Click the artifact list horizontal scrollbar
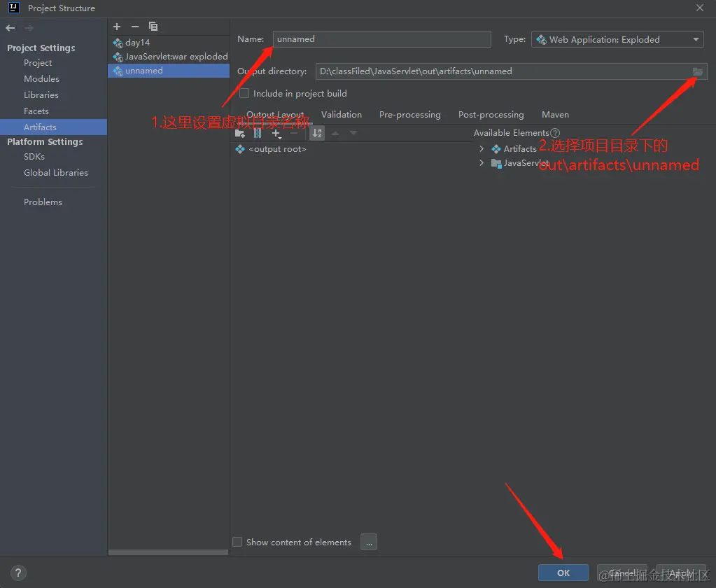Image resolution: width=716 pixels, height=588 pixels. click(x=168, y=552)
